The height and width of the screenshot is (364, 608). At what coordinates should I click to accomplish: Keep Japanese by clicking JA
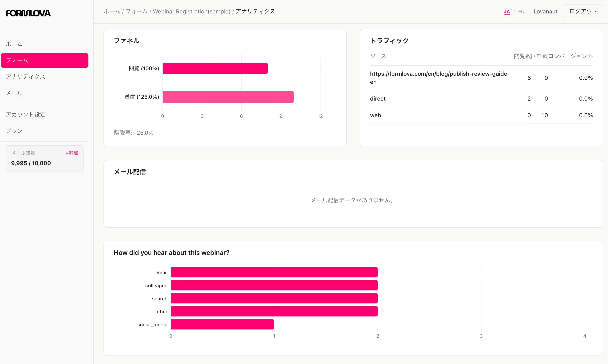tap(506, 11)
